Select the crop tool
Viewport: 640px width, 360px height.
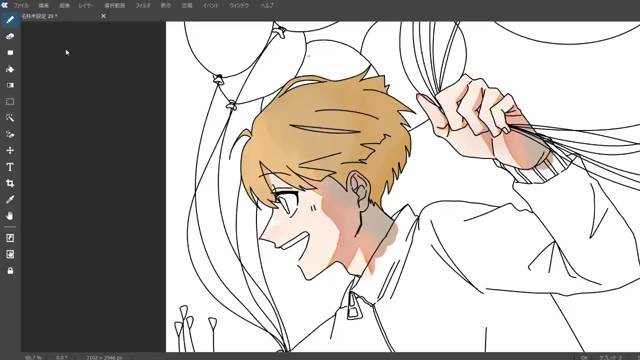click(10, 183)
